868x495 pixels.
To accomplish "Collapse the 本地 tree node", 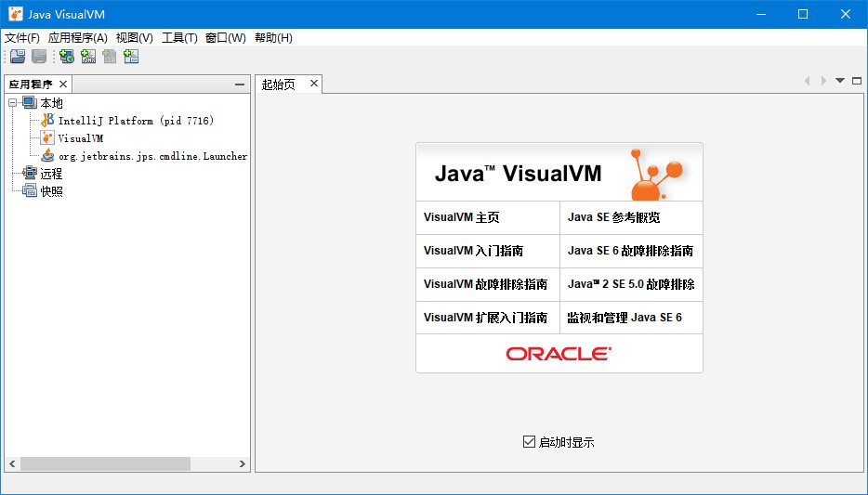I will coord(12,103).
